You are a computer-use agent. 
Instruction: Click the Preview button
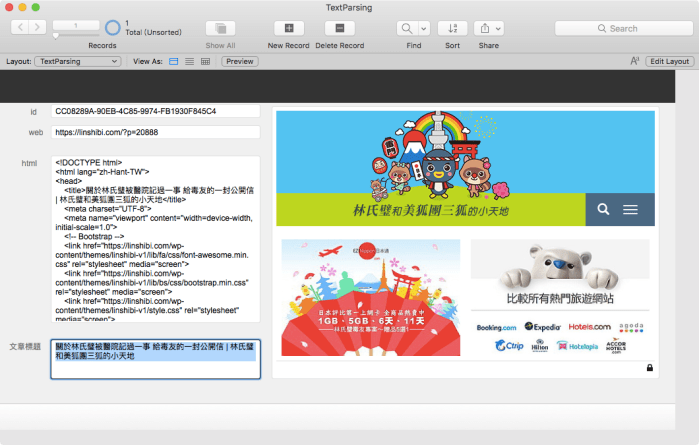[239, 61]
